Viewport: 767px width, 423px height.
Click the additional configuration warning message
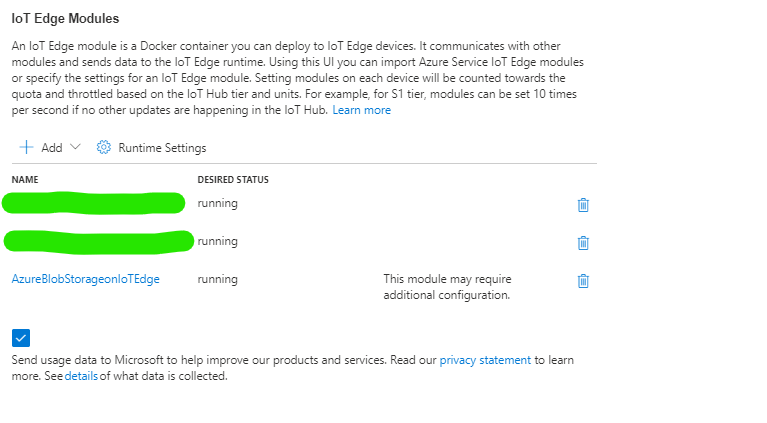point(447,287)
